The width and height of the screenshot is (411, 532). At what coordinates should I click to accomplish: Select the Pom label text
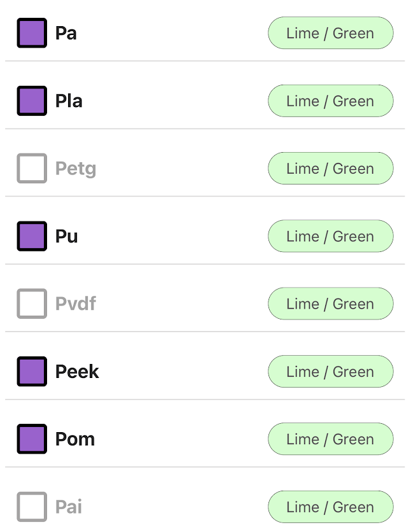click(75, 439)
